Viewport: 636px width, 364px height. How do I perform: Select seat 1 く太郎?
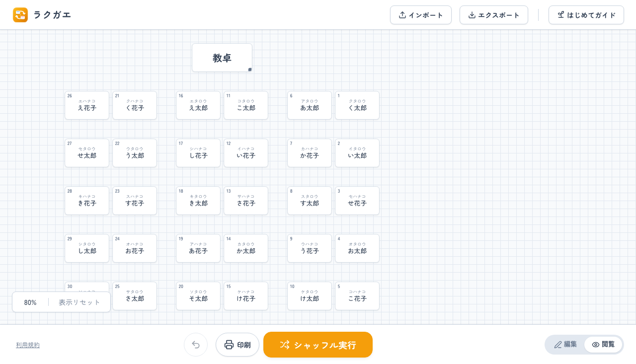pos(357,105)
